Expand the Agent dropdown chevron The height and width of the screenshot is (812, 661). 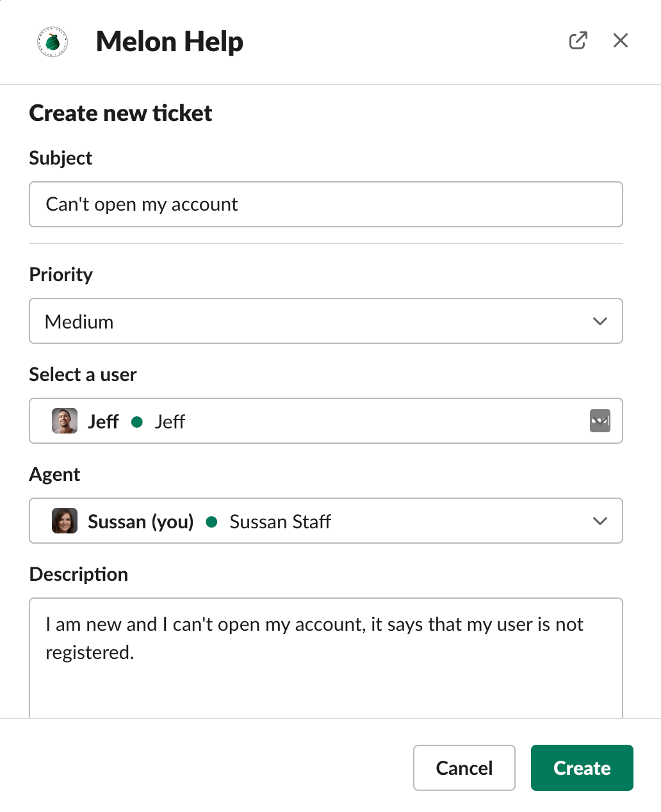(600, 521)
